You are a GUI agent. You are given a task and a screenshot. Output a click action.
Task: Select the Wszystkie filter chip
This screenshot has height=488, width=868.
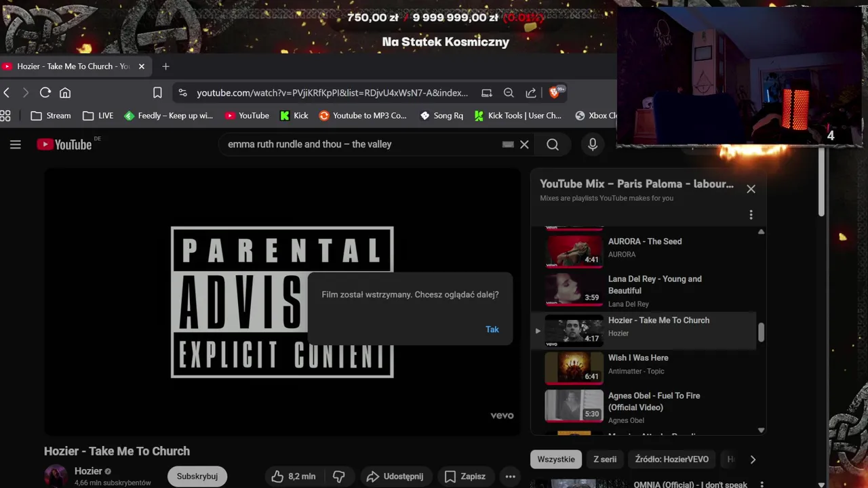coord(556,460)
